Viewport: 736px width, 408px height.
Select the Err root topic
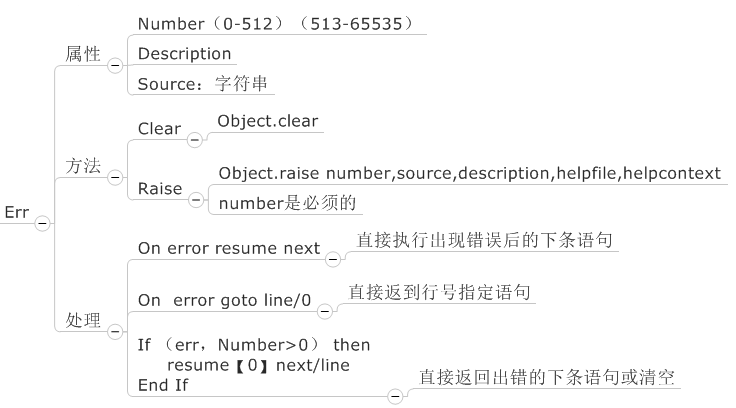pyautogui.click(x=17, y=212)
